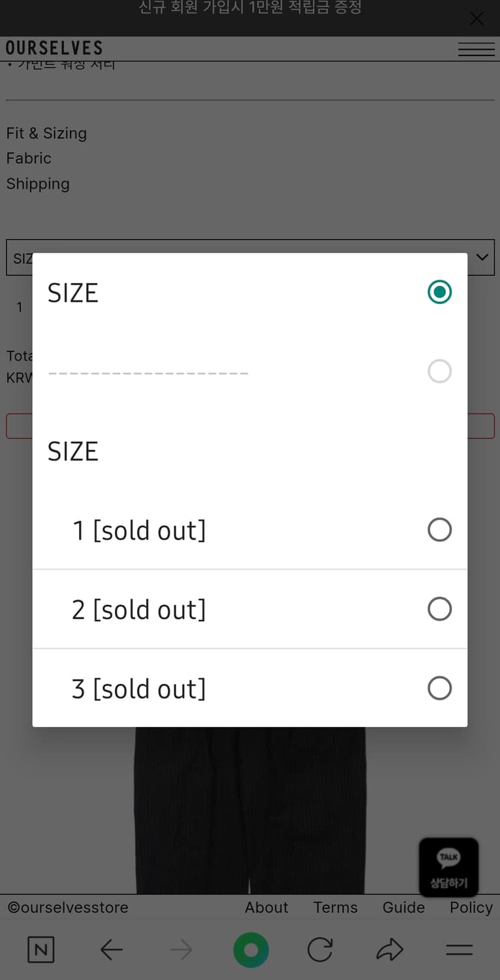Viewport: 500px width, 980px height.
Task: Open the browser bottom-bar menu icon
Action: tap(459, 949)
